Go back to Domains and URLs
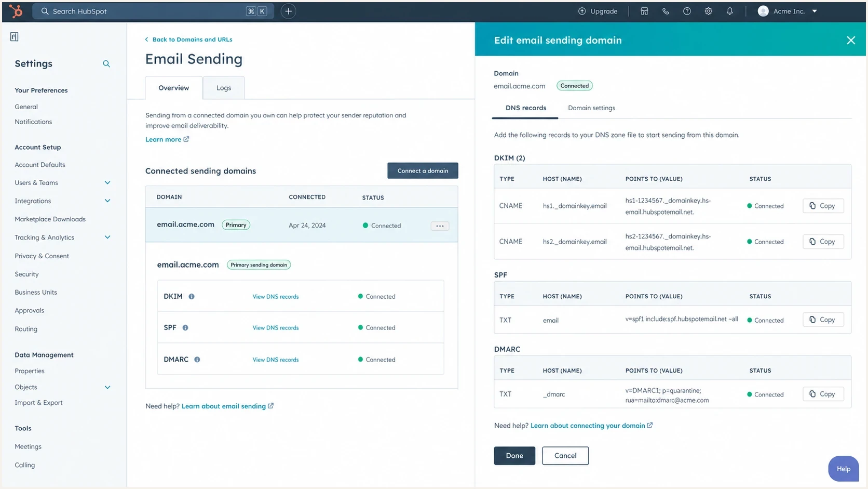The width and height of the screenshot is (868, 489). point(188,39)
